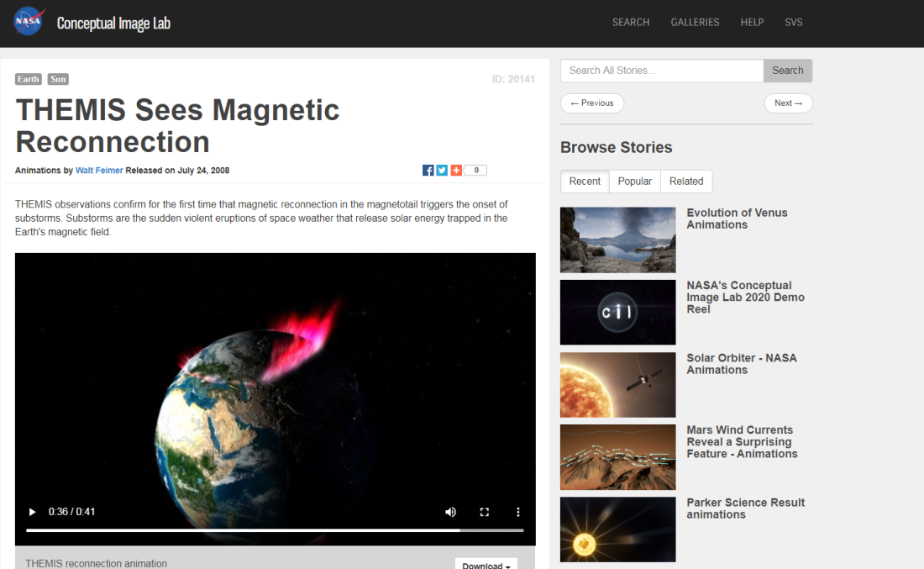The height and width of the screenshot is (569, 924).
Task: Open Conceptual Image Lab home link
Action: (113, 23)
